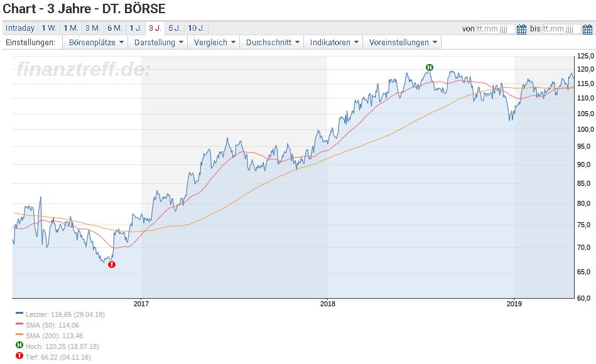Focus the 'von' start date input field
596x364 pixels.
point(496,29)
